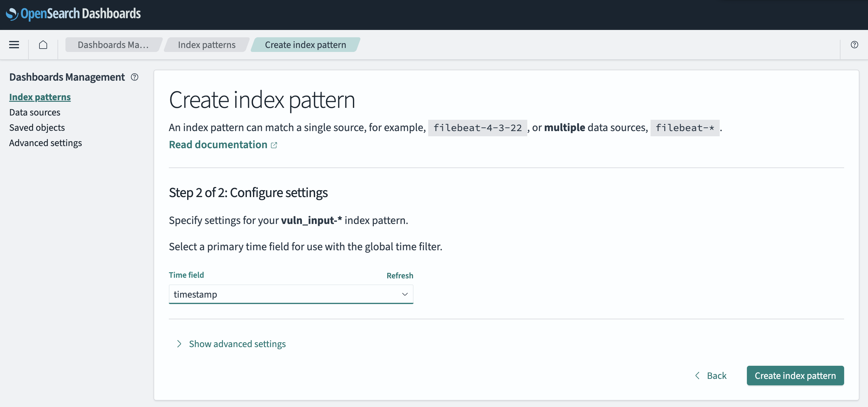Viewport: 868px width, 407px height.
Task: Go to Data sources in sidebar
Action: [x=35, y=112]
